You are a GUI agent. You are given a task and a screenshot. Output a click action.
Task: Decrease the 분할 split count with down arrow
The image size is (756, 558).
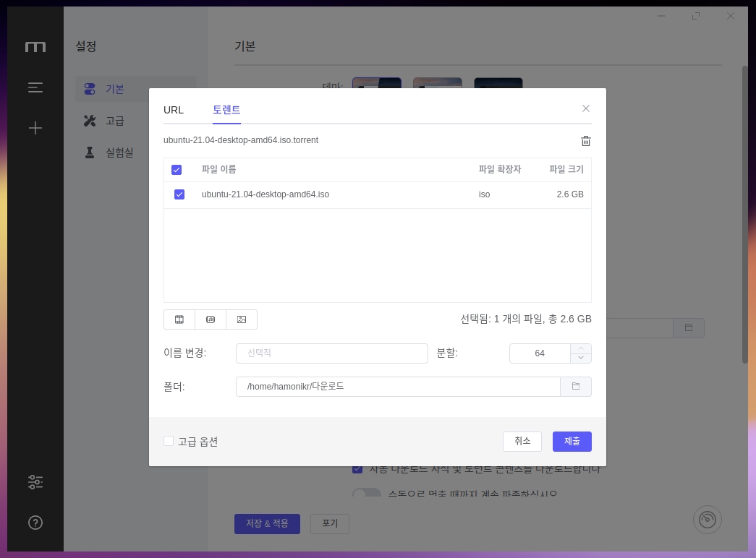pos(581,358)
